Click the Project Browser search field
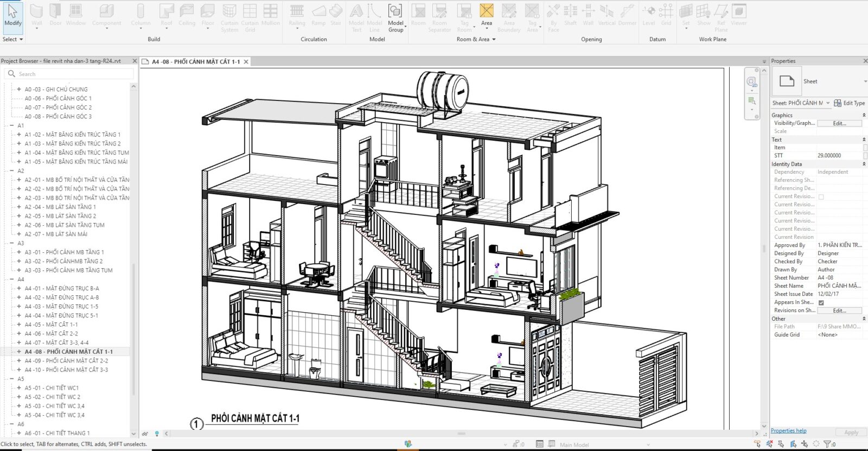 tap(69, 74)
